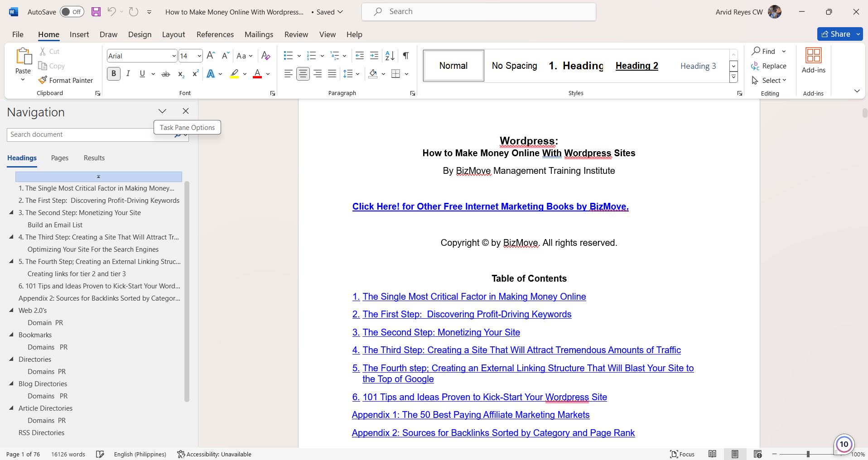Open Paste options dropdown arrow
The height and width of the screenshot is (460, 868).
(x=23, y=80)
